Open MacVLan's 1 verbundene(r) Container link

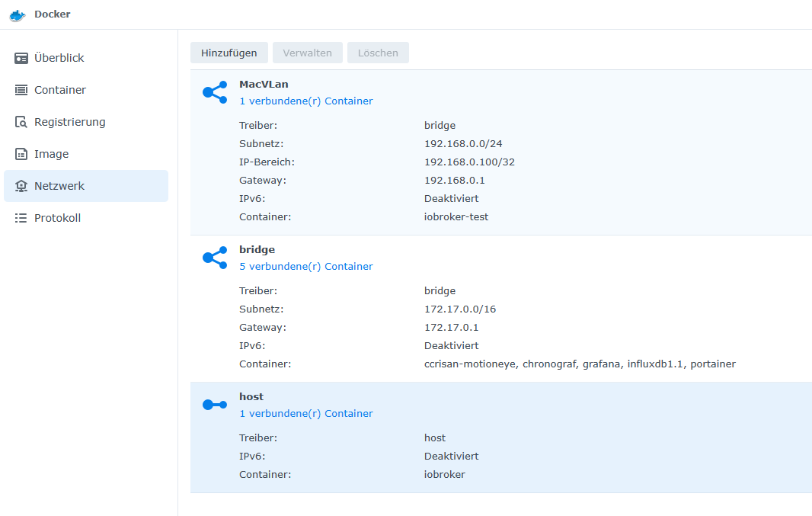click(305, 101)
